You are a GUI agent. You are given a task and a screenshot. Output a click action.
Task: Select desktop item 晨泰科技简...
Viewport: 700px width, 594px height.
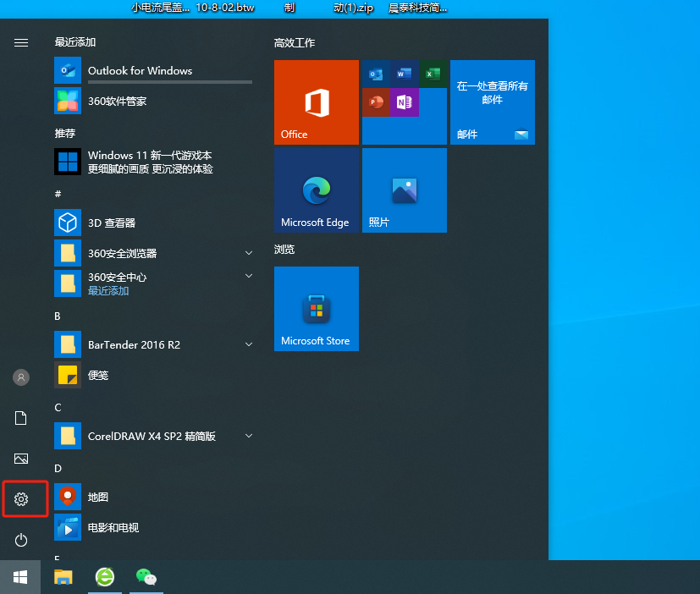click(x=418, y=8)
